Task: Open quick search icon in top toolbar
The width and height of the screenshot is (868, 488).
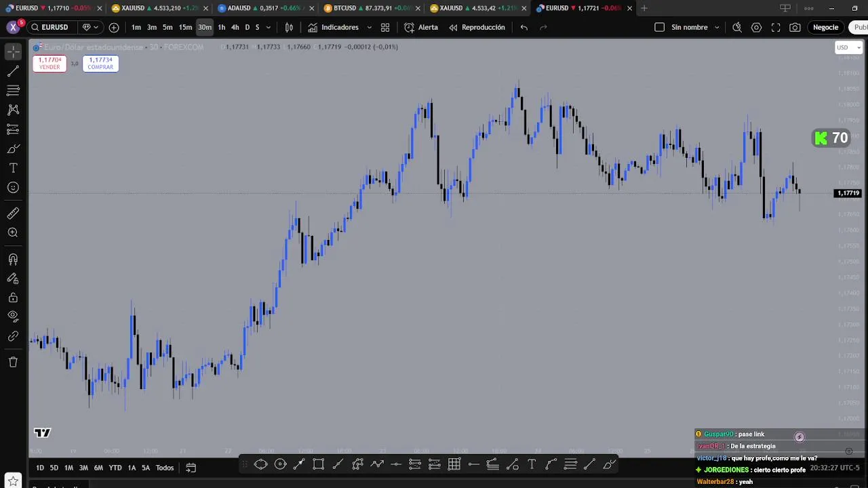Action: tap(737, 27)
